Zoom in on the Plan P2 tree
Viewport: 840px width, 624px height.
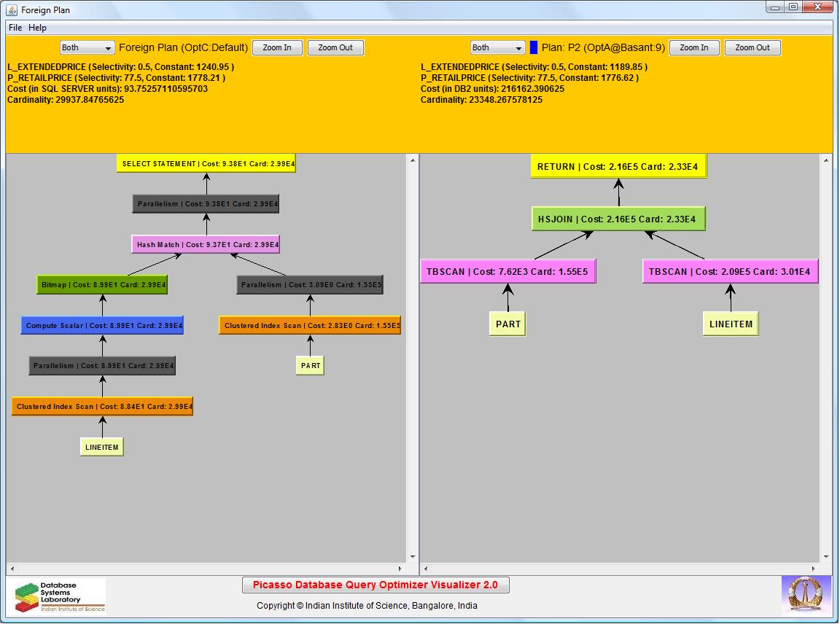tap(693, 47)
